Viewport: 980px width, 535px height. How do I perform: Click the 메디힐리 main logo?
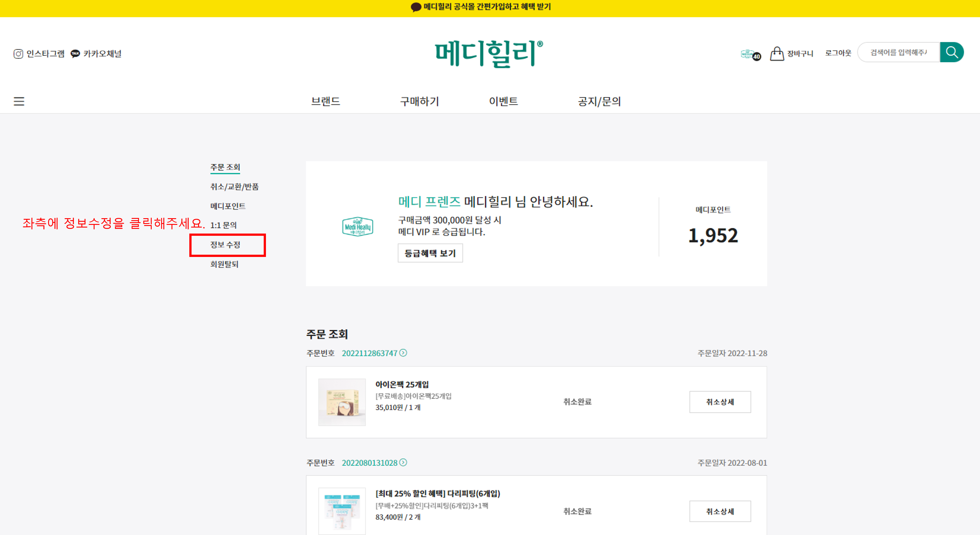[489, 54]
